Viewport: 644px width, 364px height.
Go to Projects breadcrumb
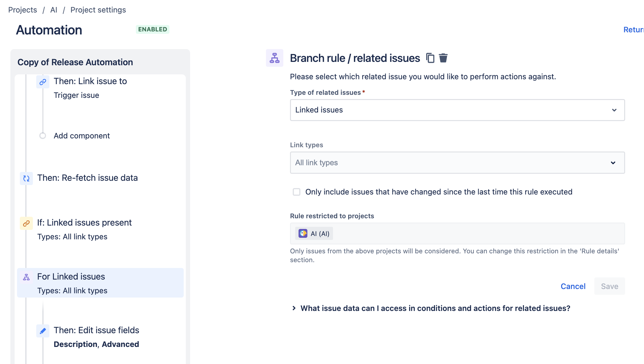click(x=23, y=10)
